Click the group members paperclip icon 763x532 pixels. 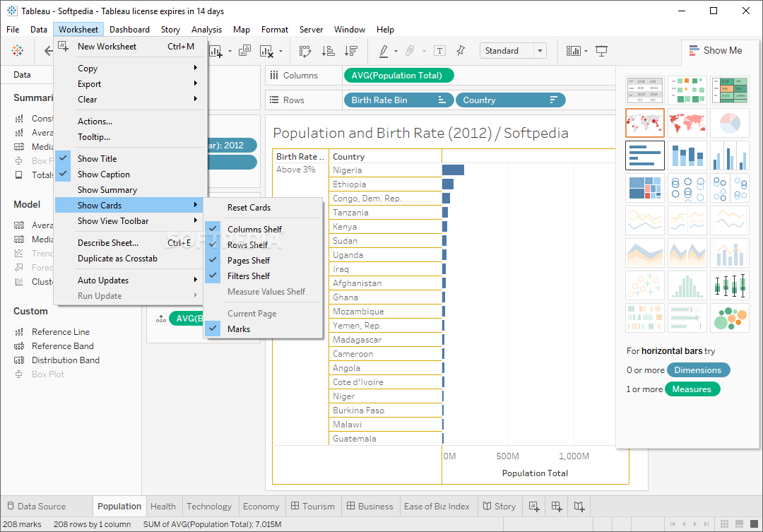410,51
